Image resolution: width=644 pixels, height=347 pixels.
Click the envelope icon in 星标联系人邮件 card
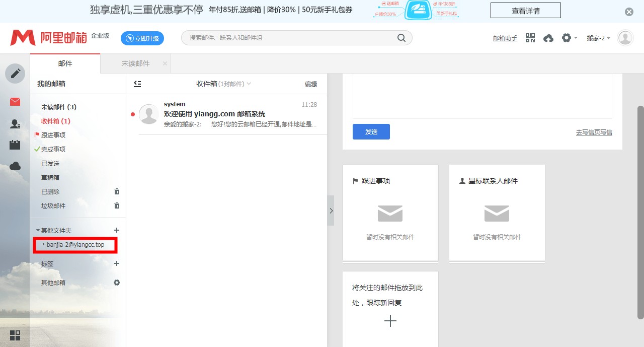[497, 214]
